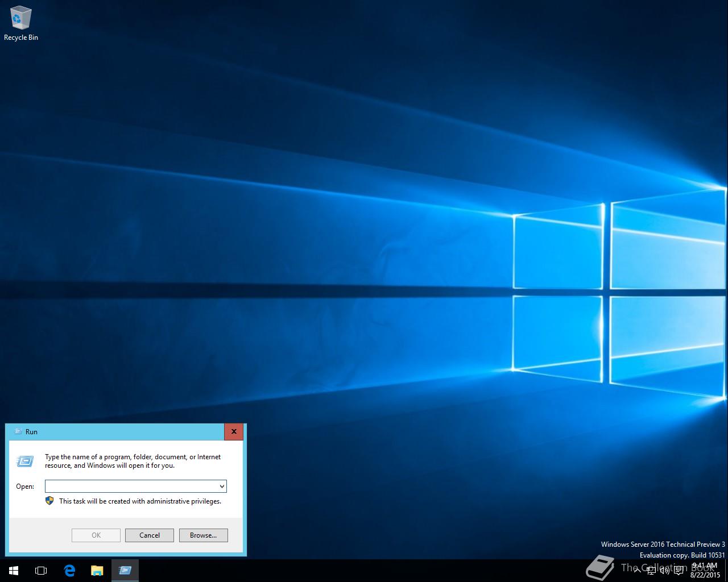728x582 pixels.
Task: Click the Run dialog title bar icon
Action: [18, 432]
